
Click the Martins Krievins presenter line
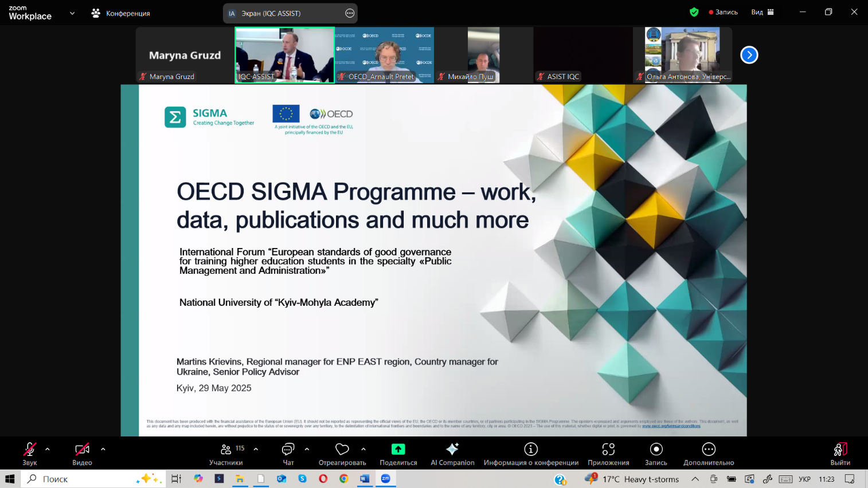coord(337,367)
